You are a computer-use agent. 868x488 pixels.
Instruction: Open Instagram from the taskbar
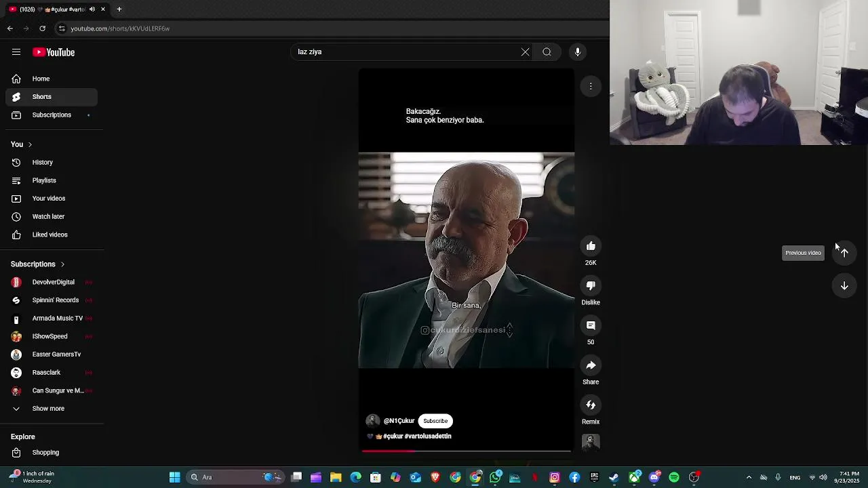click(555, 477)
